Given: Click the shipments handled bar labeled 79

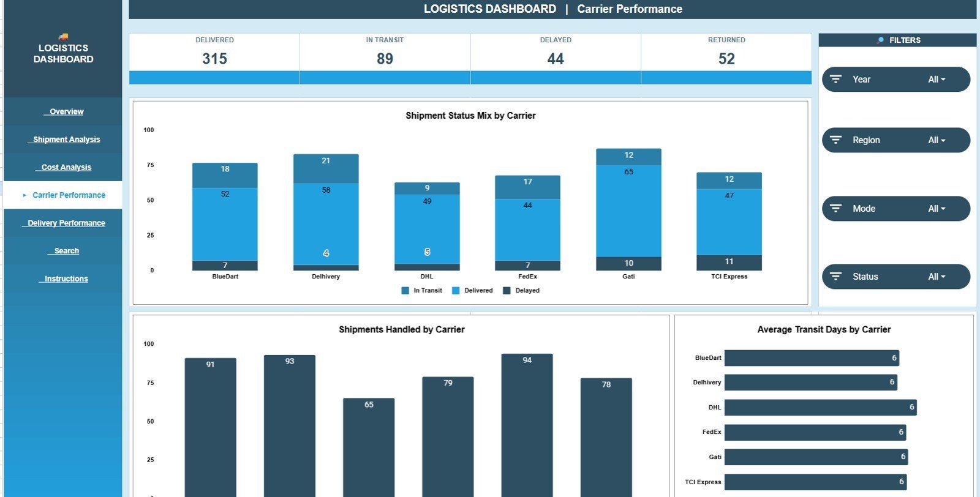Looking at the screenshot, I should [x=448, y=436].
